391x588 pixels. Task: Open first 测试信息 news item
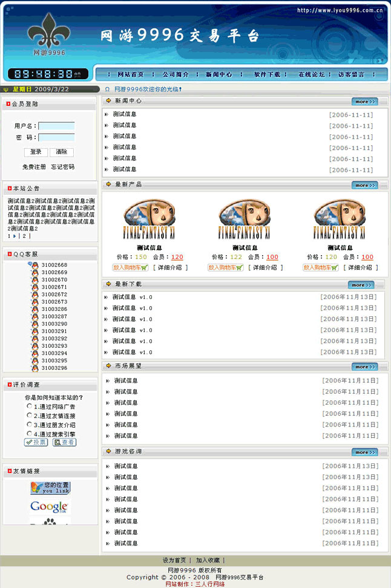pyautogui.click(x=125, y=114)
